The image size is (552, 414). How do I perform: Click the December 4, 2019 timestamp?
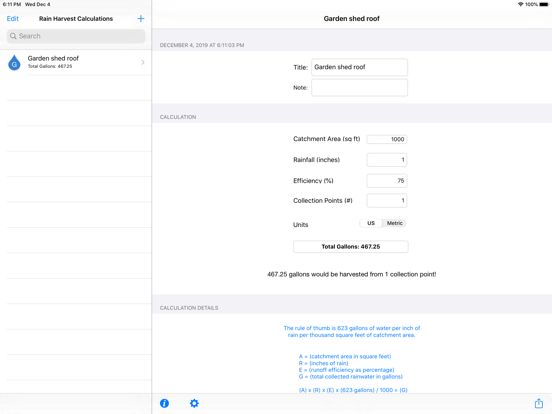coord(202,45)
